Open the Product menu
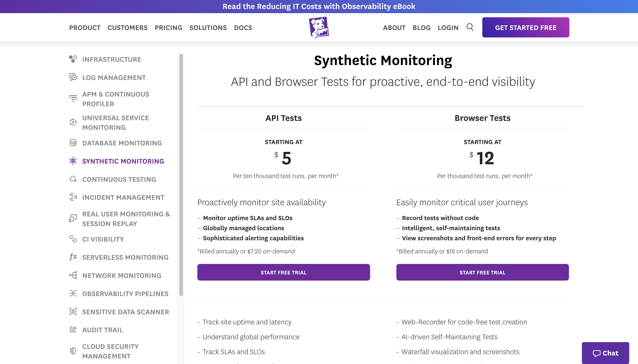The width and height of the screenshot is (638, 364). [x=85, y=27]
